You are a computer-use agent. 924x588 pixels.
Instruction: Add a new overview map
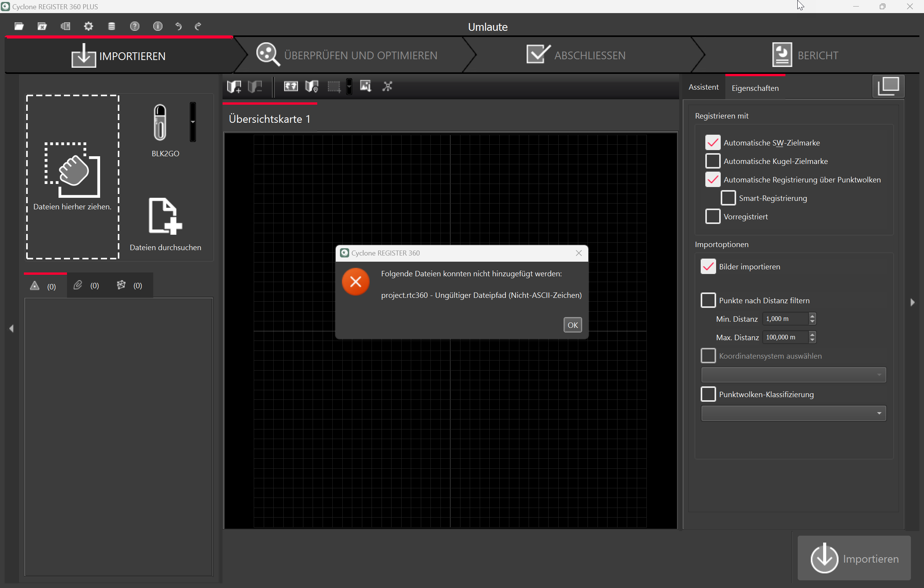pos(234,87)
